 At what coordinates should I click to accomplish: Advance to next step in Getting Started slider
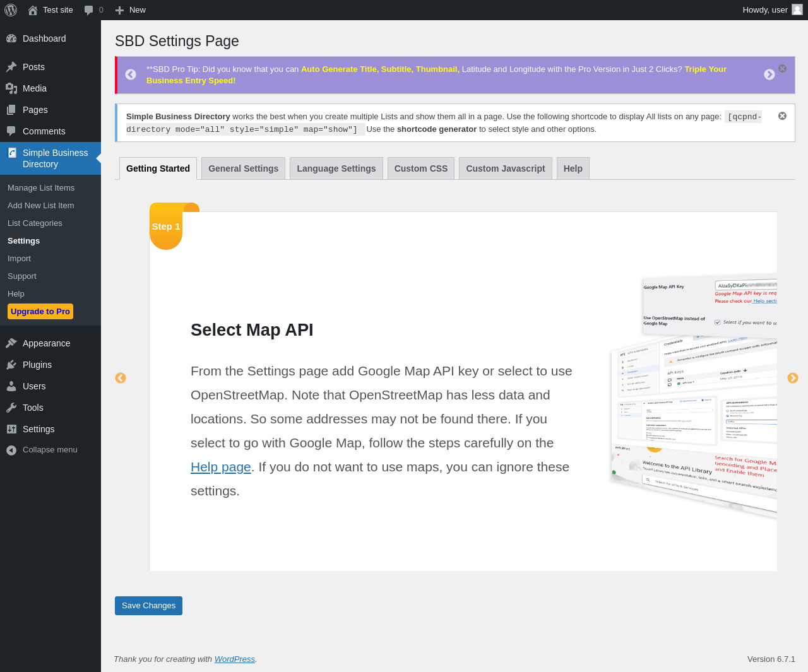793,378
